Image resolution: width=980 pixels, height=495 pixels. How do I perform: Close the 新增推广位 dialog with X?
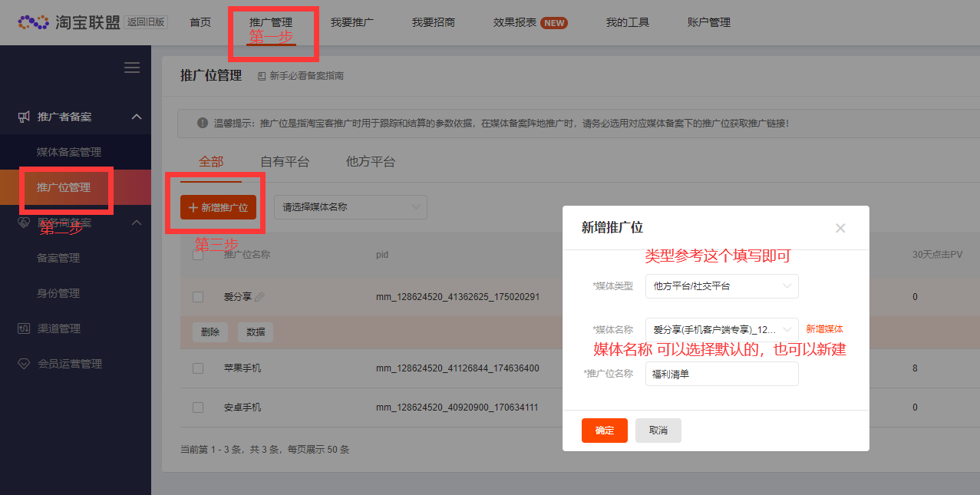tap(840, 228)
